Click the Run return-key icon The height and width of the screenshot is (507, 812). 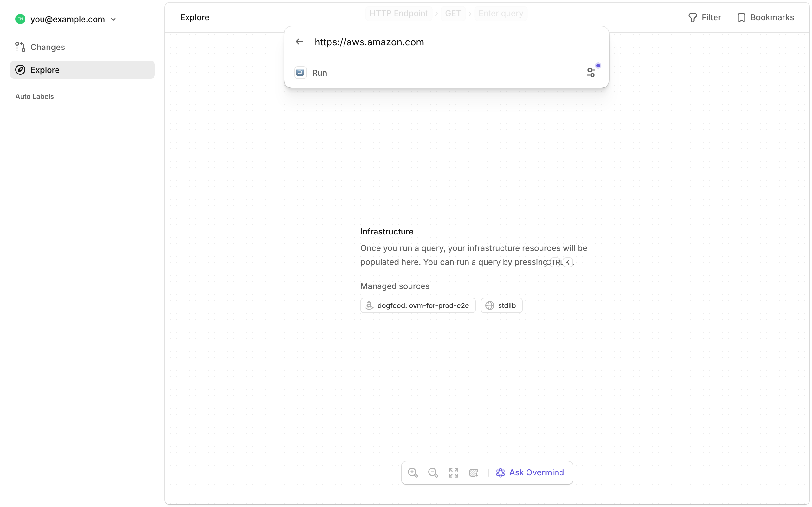[x=300, y=72]
